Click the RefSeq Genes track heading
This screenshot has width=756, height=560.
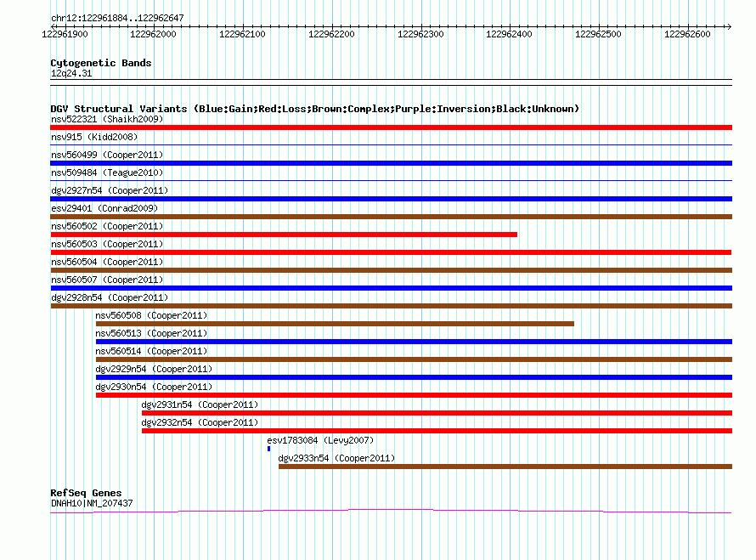pos(86,493)
